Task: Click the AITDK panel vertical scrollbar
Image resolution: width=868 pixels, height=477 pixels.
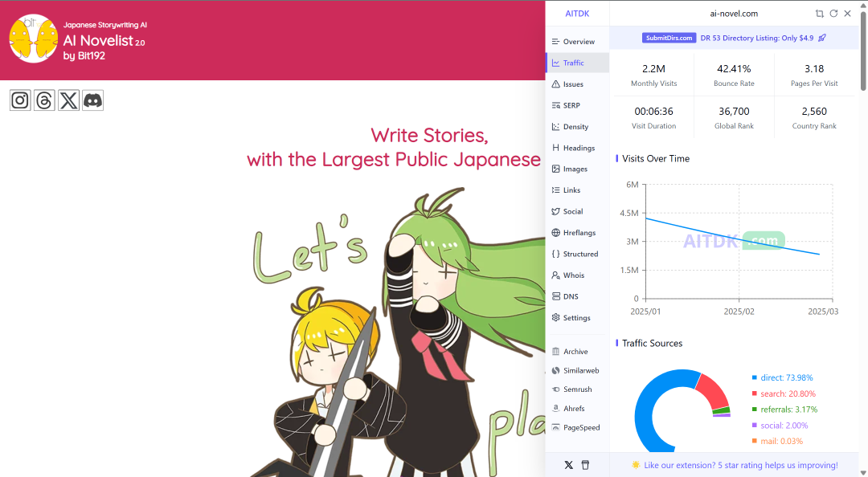Action: coord(863,51)
